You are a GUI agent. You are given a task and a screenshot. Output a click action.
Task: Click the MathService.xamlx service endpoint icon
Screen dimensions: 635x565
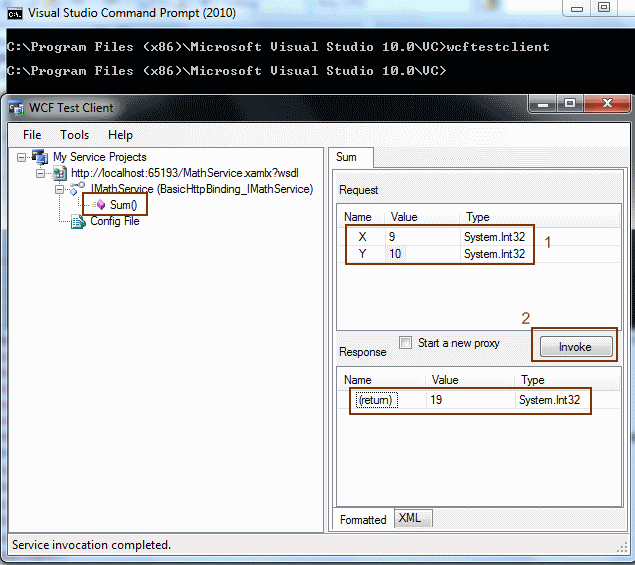[59, 173]
